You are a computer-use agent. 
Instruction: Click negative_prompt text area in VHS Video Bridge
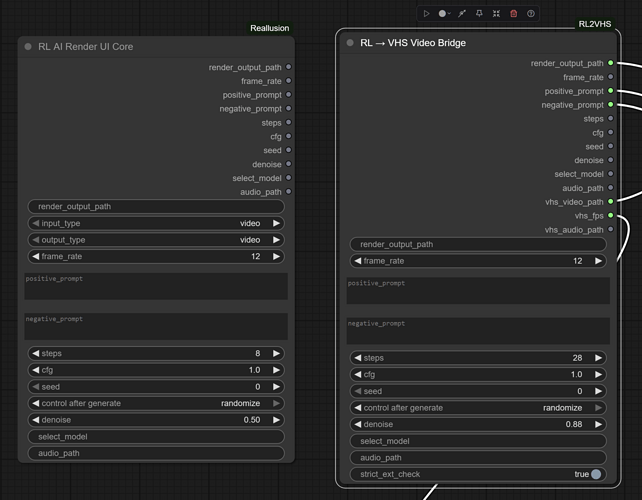[478, 331]
